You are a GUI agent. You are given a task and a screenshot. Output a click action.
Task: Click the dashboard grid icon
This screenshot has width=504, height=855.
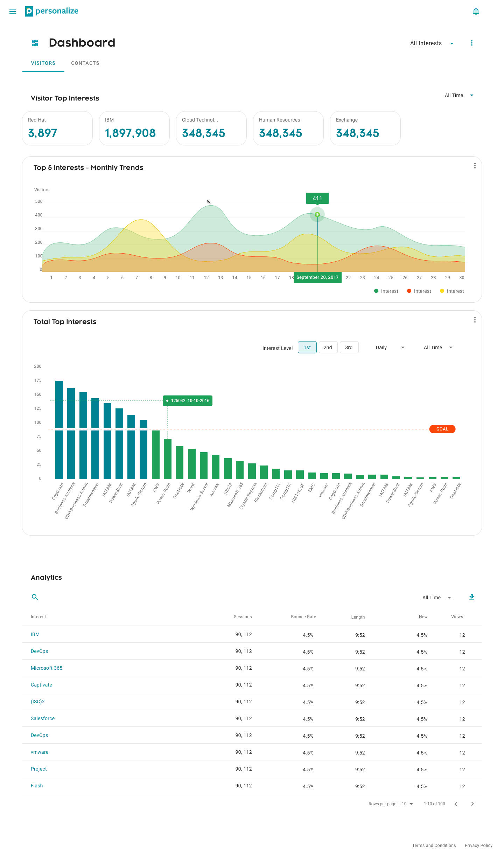tap(35, 43)
